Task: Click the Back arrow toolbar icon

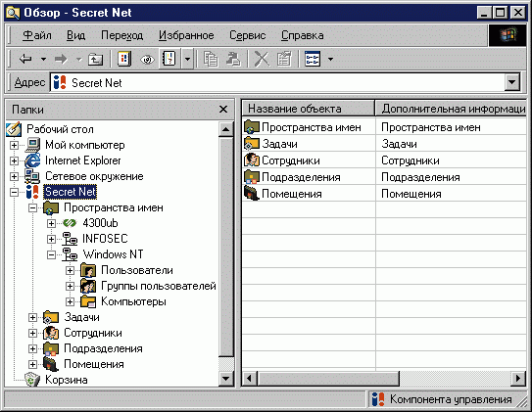Action: coord(25,60)
